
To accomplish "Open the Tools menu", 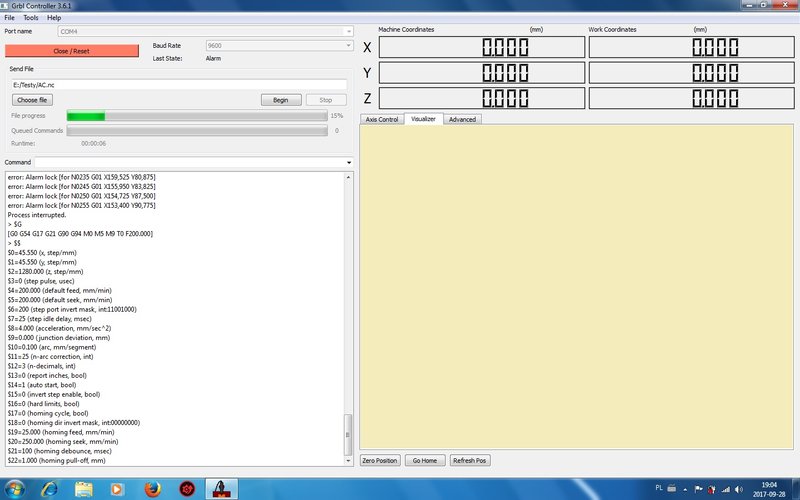I will click(31, 17).
